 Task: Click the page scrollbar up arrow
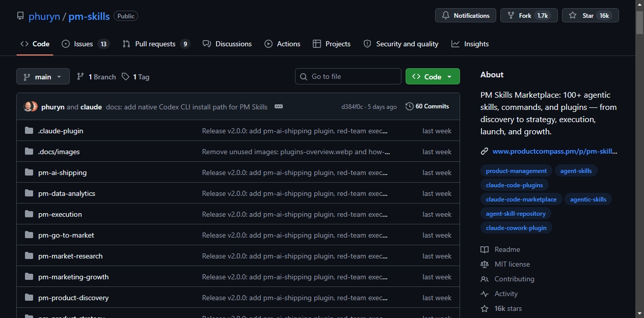[x=639, y=5]
